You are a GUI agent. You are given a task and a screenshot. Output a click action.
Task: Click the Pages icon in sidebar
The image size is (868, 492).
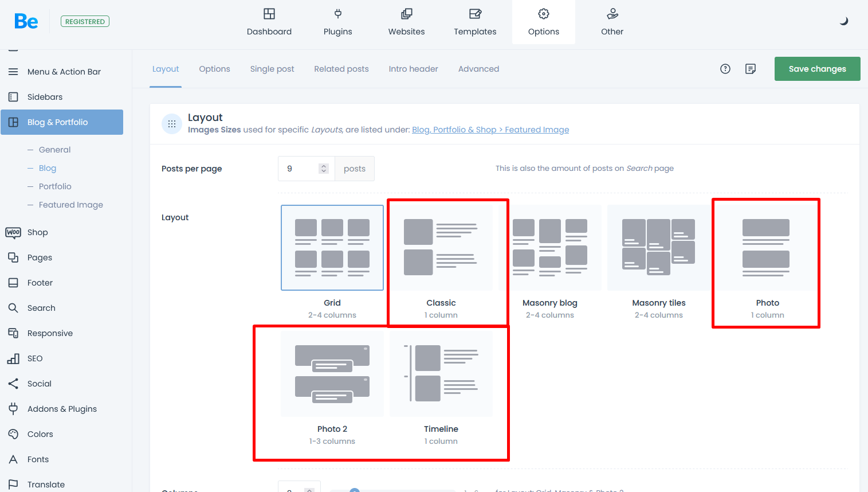point(13,257)
